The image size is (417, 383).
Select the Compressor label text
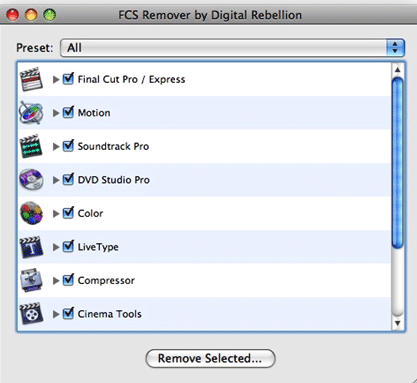point(106,281)
